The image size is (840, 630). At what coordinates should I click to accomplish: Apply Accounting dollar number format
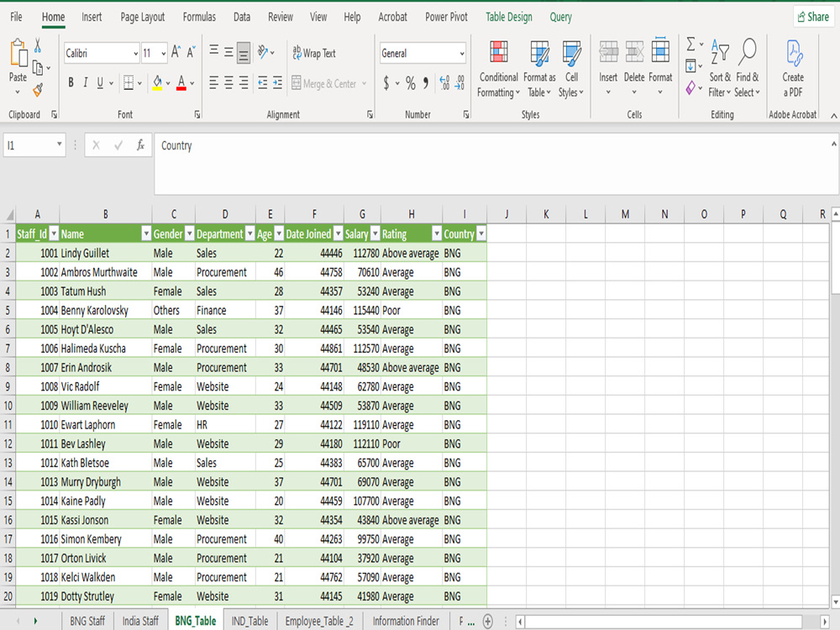[x=386, y=83]
